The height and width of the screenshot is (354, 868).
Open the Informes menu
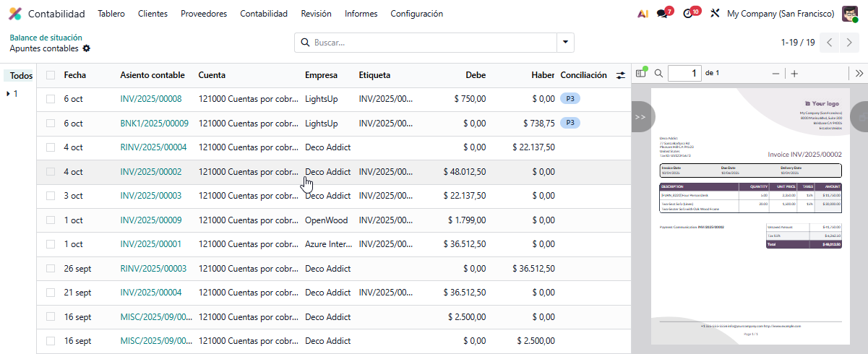coord(361,14)
